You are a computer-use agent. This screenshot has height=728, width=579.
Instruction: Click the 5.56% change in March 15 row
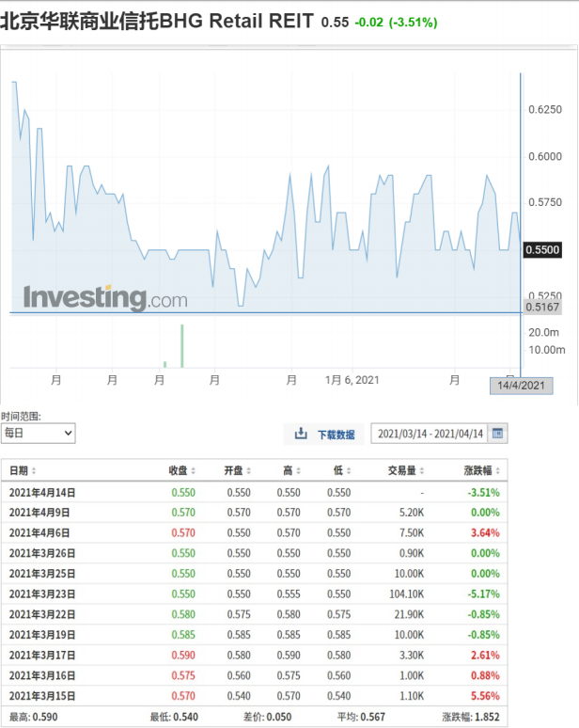[x=485, y=696]
